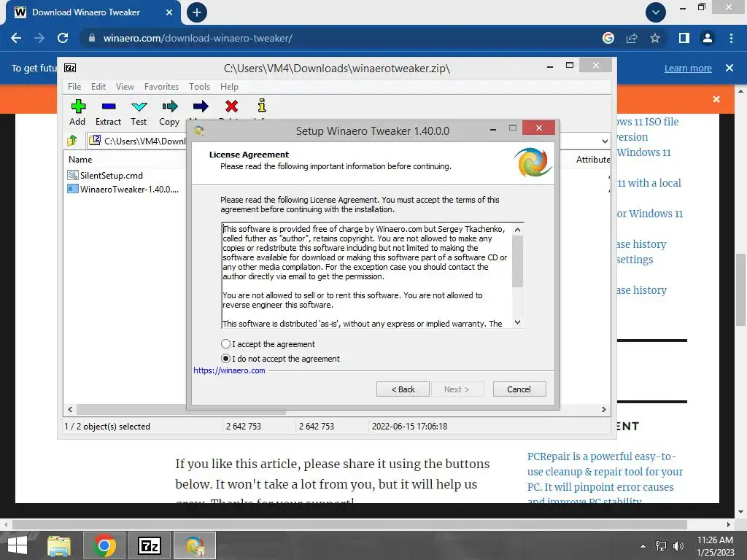Go up one folder in 7-Zip
Screen dimensions: 747x560
[x=72, y=141]
